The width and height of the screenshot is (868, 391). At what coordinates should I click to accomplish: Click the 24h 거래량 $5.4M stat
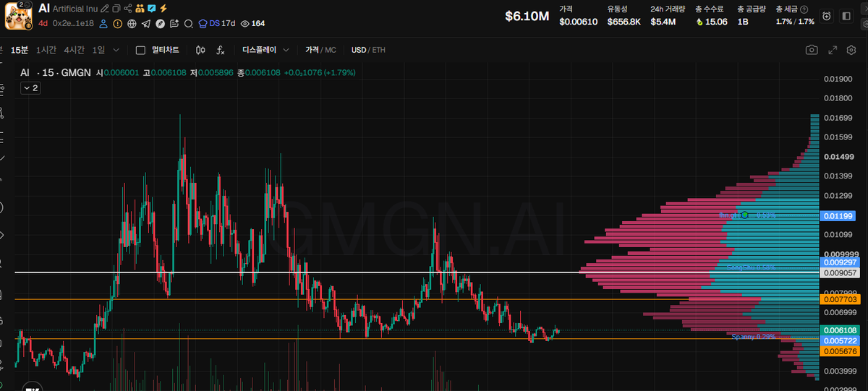point(667,15)
